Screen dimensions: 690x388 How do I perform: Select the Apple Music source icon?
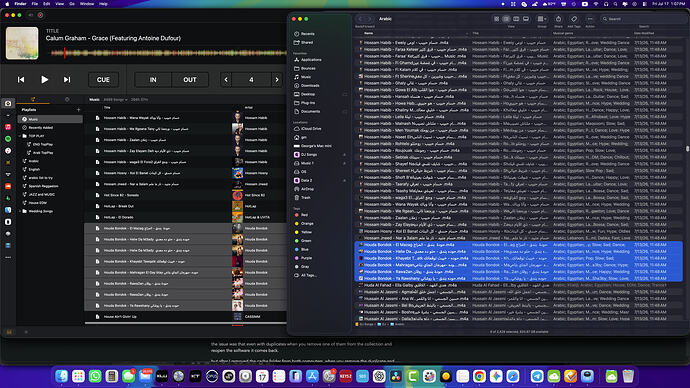[x=8, y=127]
